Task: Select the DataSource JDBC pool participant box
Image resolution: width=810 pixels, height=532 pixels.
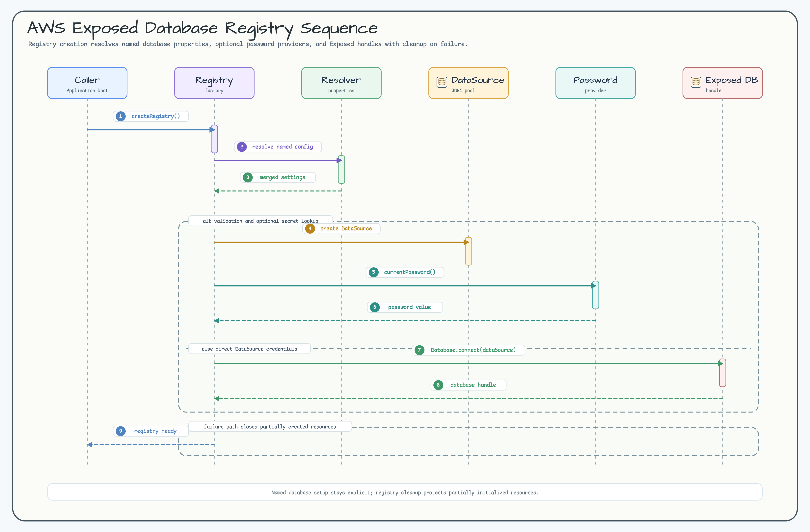Action: point(468,83)
